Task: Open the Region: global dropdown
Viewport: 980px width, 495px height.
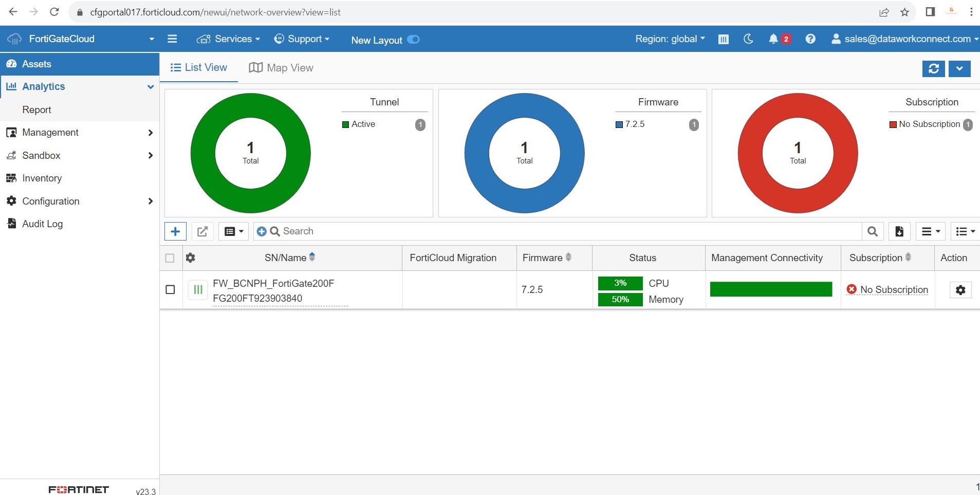Action: (x=670, y=39)
